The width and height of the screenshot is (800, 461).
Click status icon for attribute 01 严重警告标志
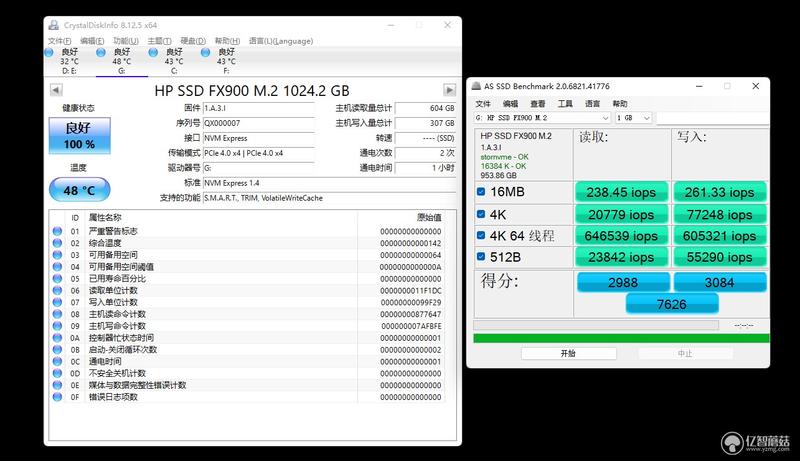tap(57, 231)
